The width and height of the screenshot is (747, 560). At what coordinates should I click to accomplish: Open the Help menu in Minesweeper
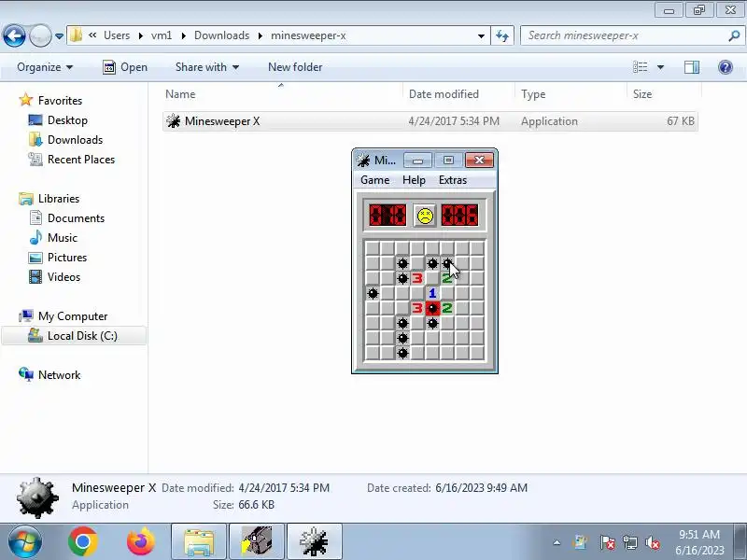414,180
